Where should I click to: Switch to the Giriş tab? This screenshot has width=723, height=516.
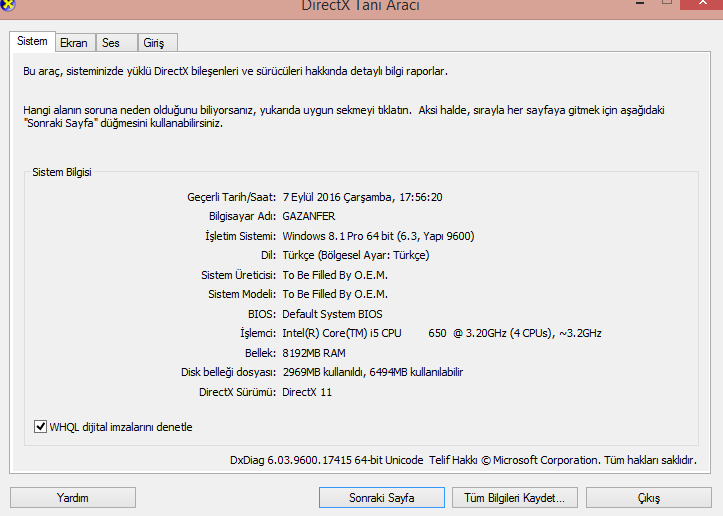158,42
